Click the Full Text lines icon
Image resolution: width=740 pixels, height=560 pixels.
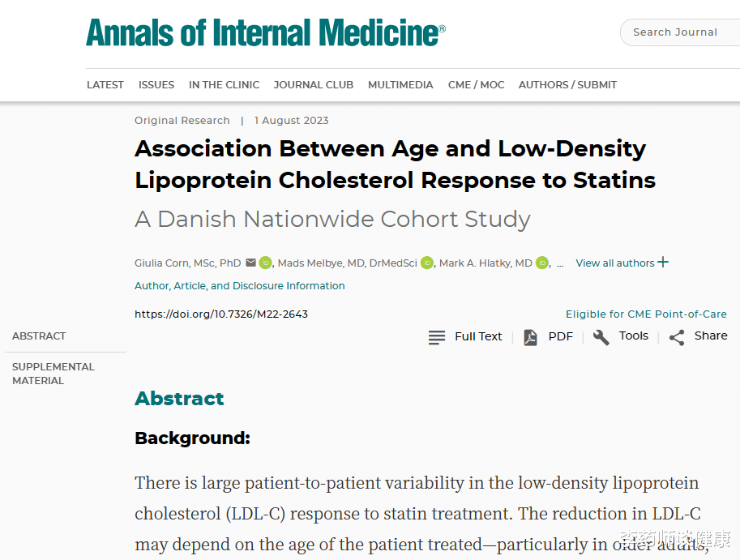click(437, 337)
